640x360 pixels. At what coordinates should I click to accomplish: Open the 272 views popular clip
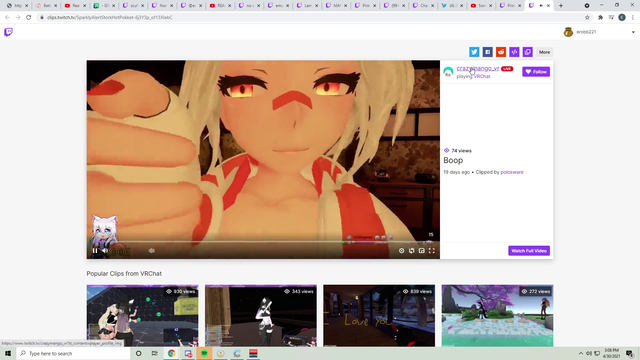click(x=497, y=316)
